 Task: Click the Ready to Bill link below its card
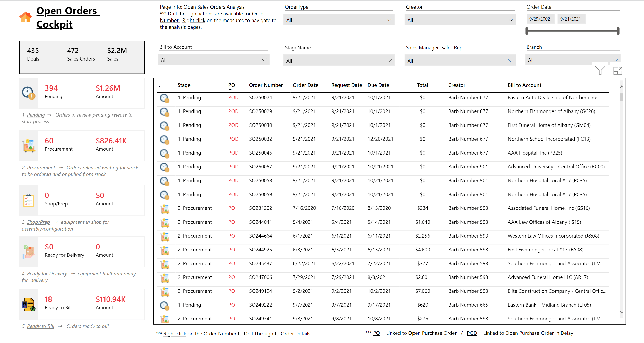(41, 326)
